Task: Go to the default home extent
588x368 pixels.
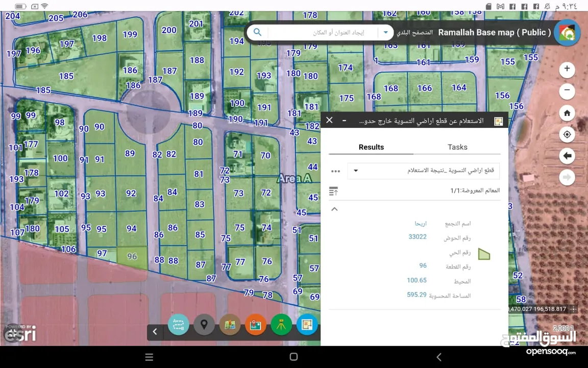Action: pos(567,113)
